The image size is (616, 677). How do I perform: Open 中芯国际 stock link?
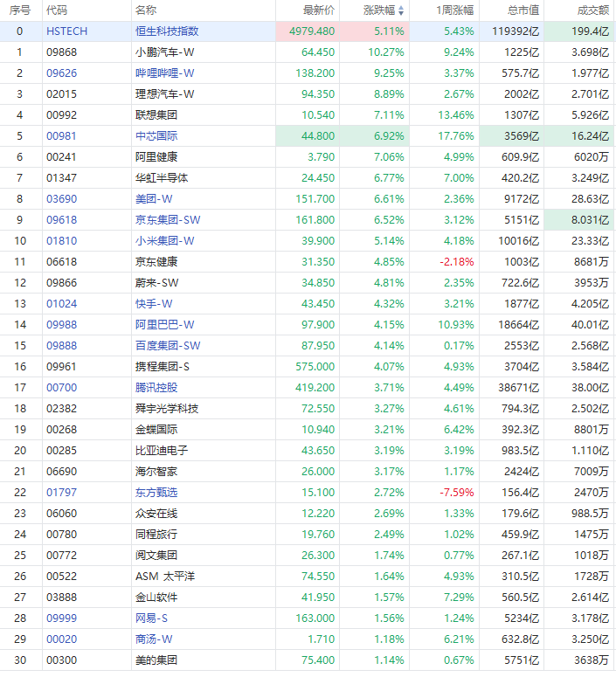point(156,136)
